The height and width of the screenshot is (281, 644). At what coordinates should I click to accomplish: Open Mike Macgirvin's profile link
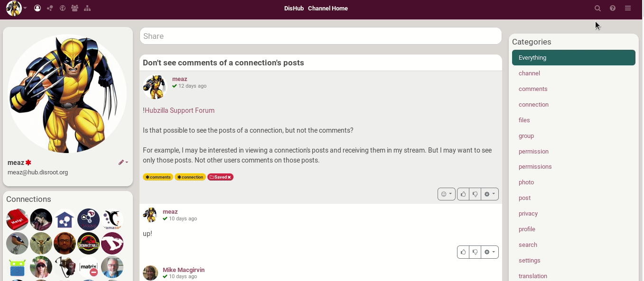click(184, 270)
